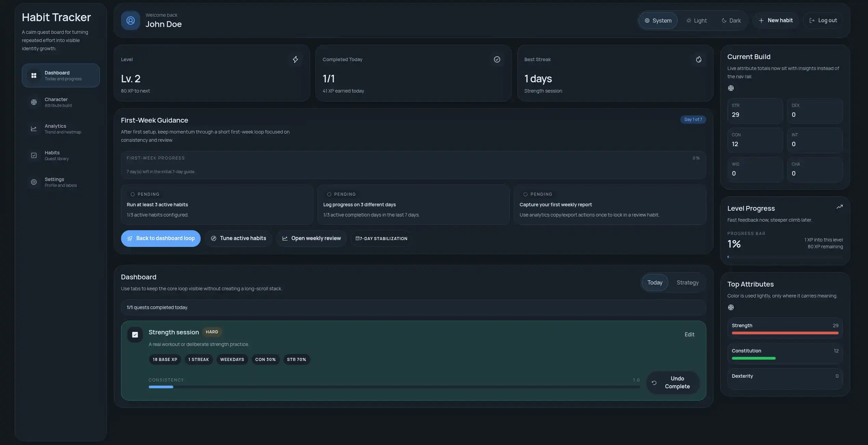Viewport: 868px width, 445px height.
Task: Uncheck the Strength session checkbox
Action: (x=135, y=335)
